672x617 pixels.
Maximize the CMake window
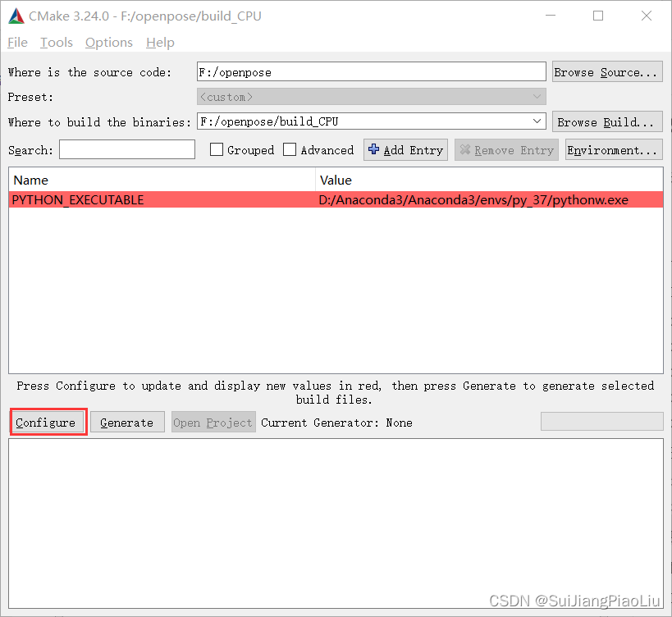click(598, 16)
